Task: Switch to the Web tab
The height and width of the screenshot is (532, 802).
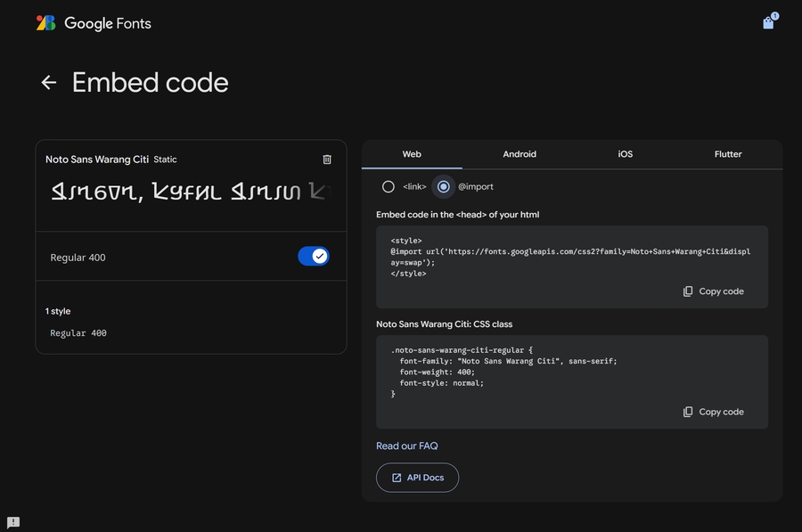Action: (412, 154)
